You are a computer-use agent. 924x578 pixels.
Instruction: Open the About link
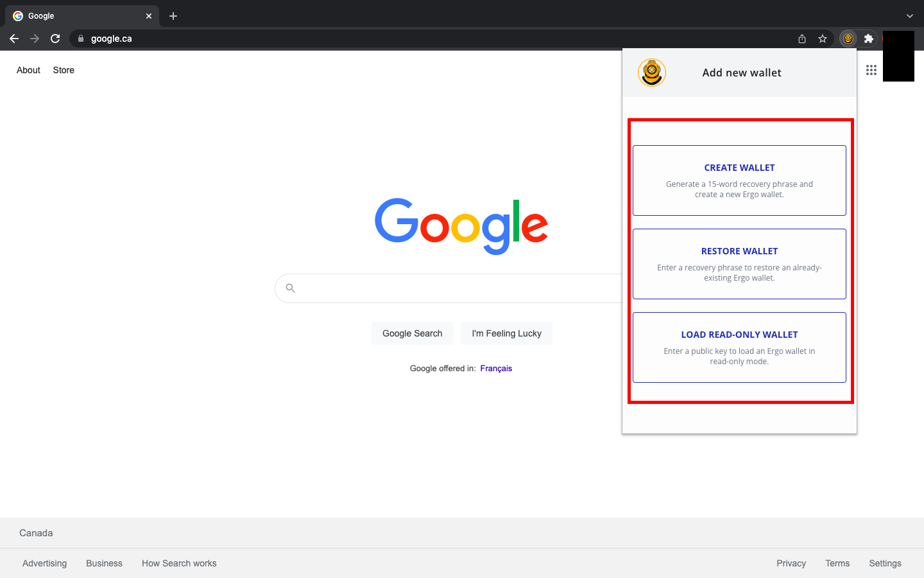point(28,70)
